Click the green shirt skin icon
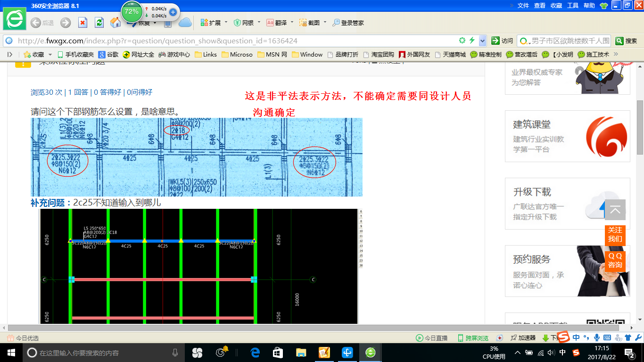Screen dimensions: 644x362 (603, 6)
